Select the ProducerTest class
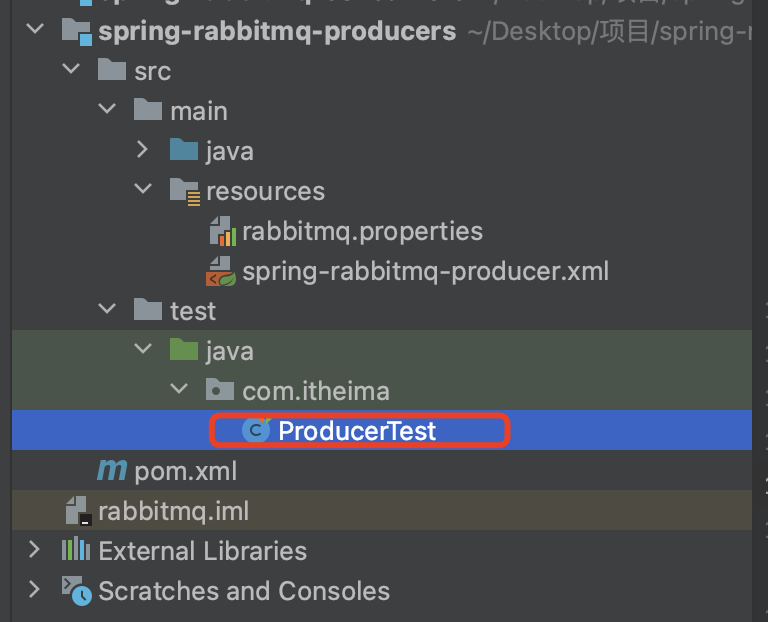Viewport: 768px width, 622px height. 357,431
